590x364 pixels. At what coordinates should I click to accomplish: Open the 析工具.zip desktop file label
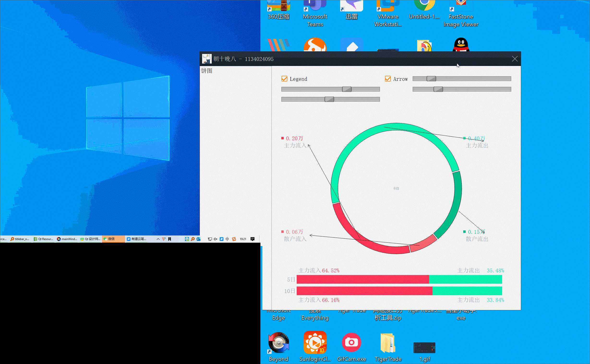coord(388,318)
